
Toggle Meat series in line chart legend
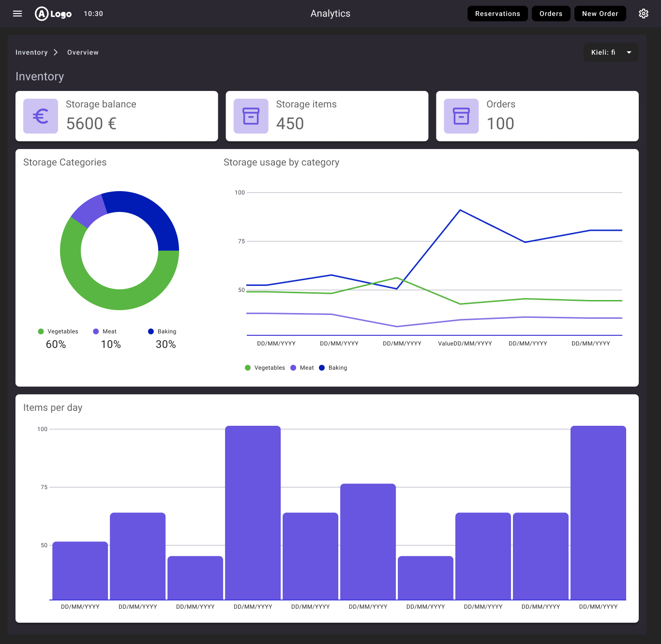coord(302,368)
